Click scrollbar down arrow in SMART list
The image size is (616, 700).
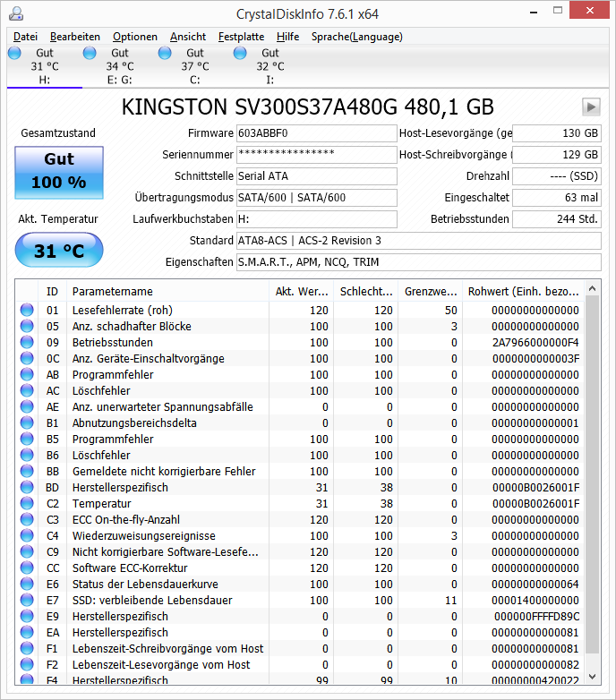[593, 677]
